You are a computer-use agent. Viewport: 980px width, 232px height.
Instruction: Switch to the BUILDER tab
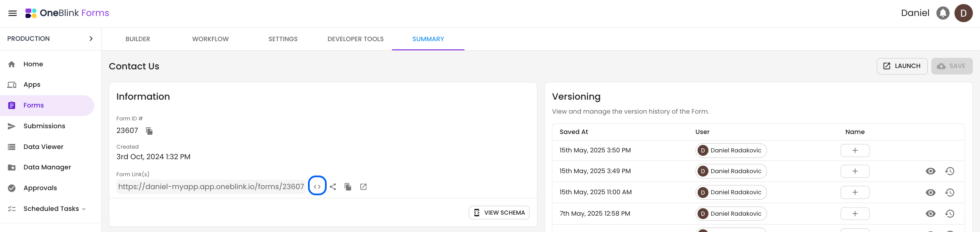pos(138,39)
